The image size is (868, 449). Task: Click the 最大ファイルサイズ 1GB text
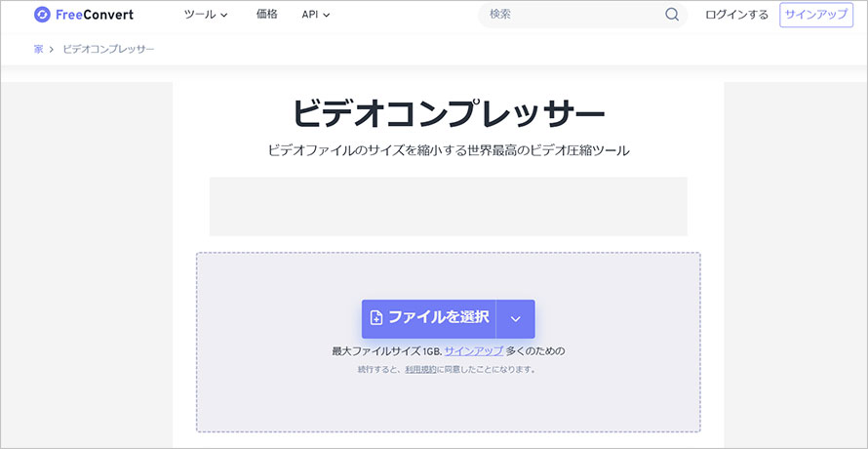pos(386,350)
